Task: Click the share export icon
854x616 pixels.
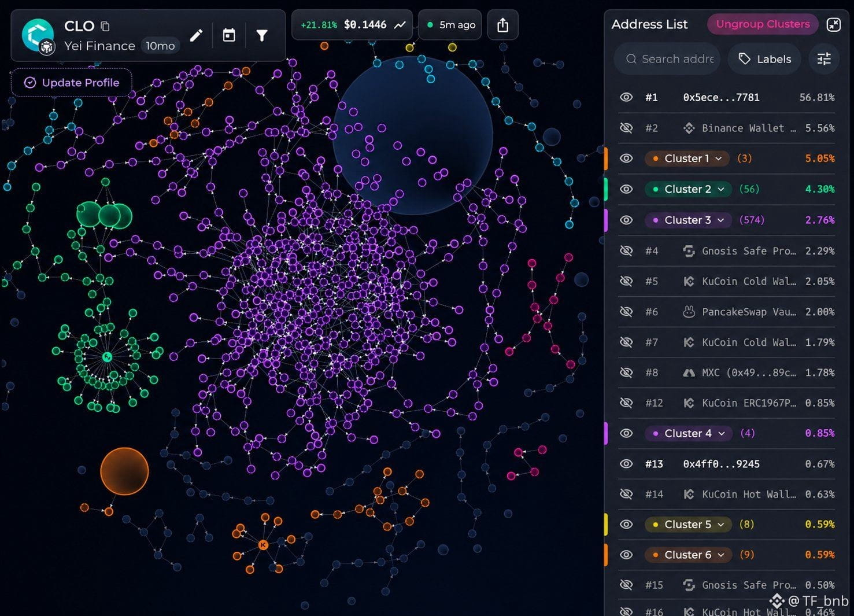Action: coord(502,25)
